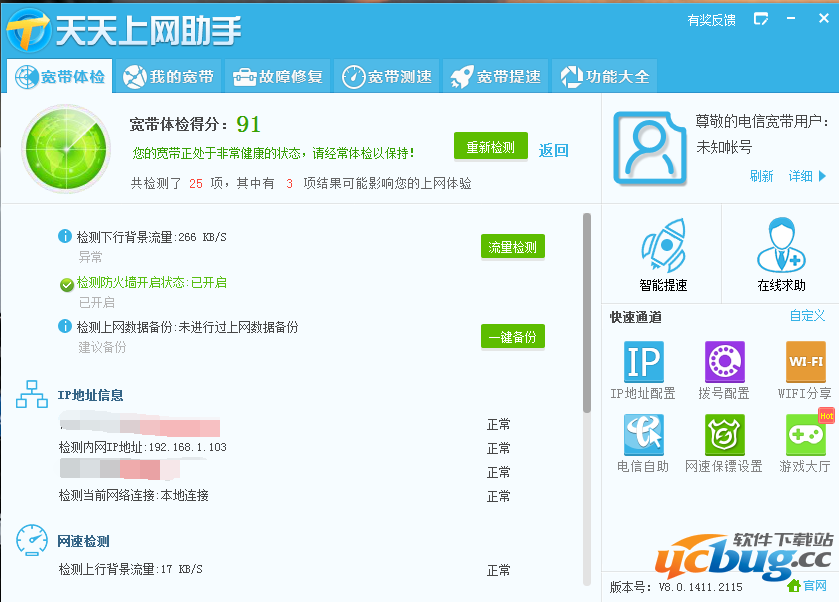Run 一键备份 to back up settings
The image size is (839, 602).
coord(512,337)
